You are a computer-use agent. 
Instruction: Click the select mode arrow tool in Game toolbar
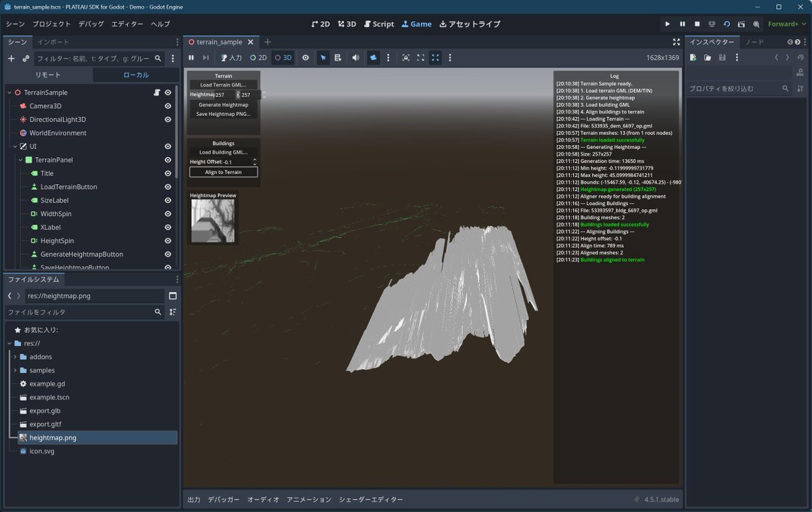(323, 58)
